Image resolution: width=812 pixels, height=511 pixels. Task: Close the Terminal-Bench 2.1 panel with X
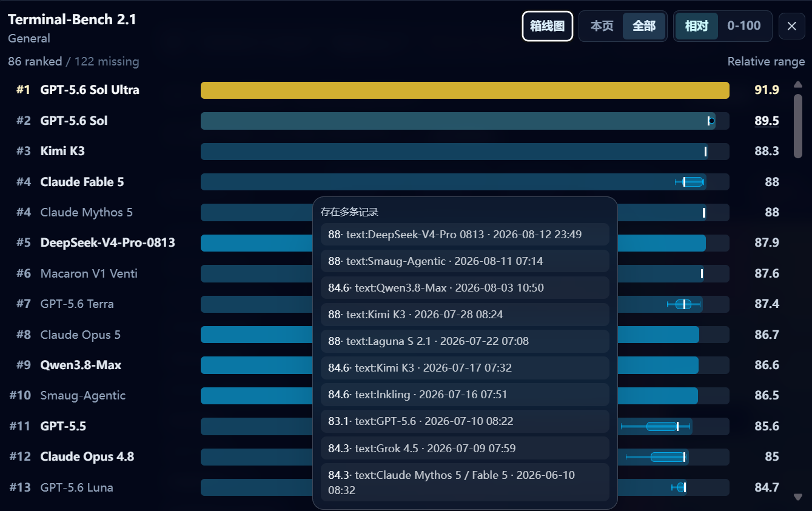point(791,26)
